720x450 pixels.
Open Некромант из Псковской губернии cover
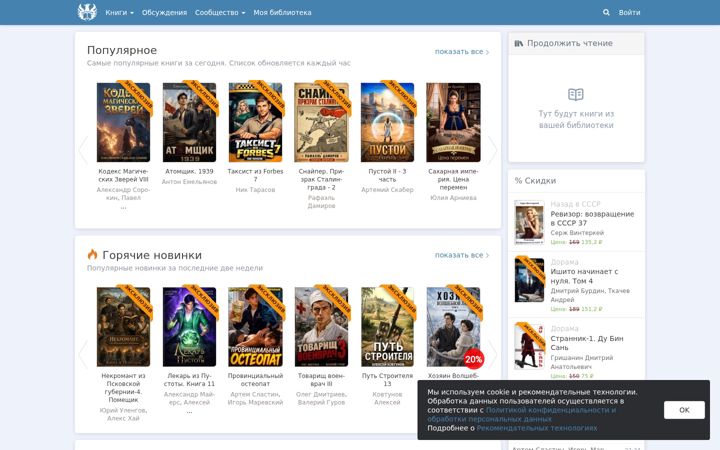coord(124,326)
